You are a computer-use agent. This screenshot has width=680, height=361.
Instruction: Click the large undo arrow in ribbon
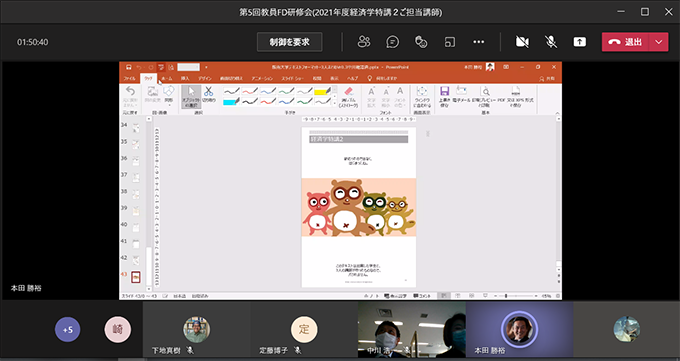click(130, 91)
